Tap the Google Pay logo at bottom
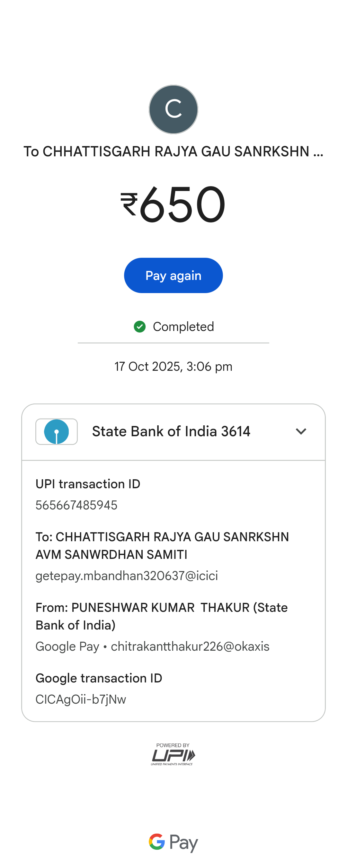This screenshot has width=347, height=868. (x=173, y=842)
